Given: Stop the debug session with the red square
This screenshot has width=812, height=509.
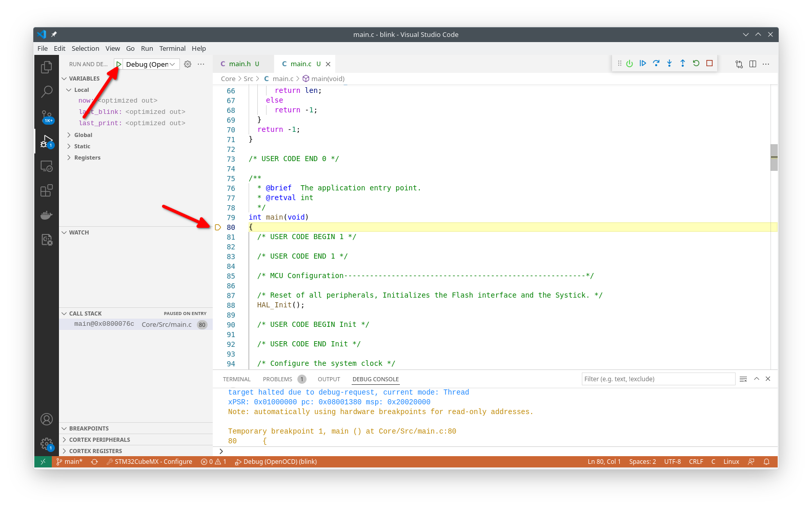Looking at the screenshot, I should coord(709,64).
